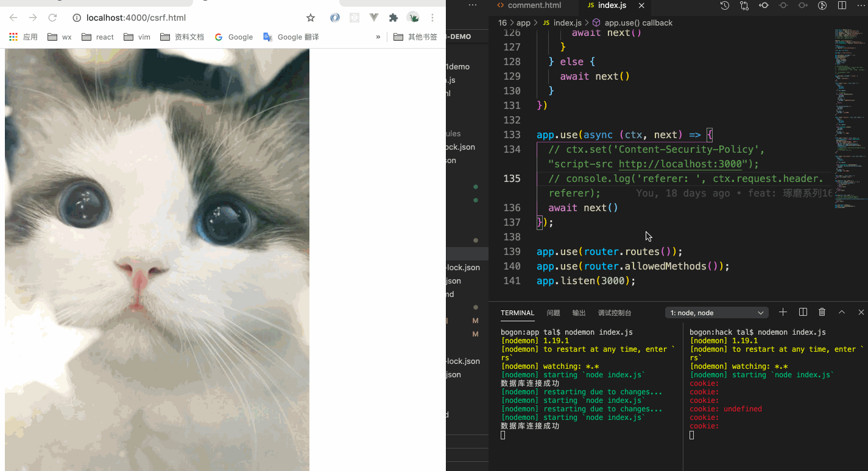
Task: Open the editor's more actions ellipsis
Action: (x=860, y=5)
